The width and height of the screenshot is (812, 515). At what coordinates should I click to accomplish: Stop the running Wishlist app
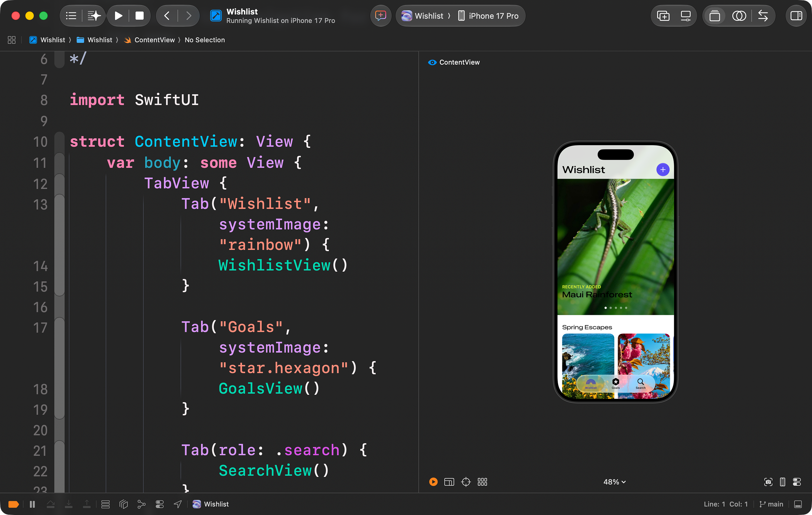pos(140,16)
